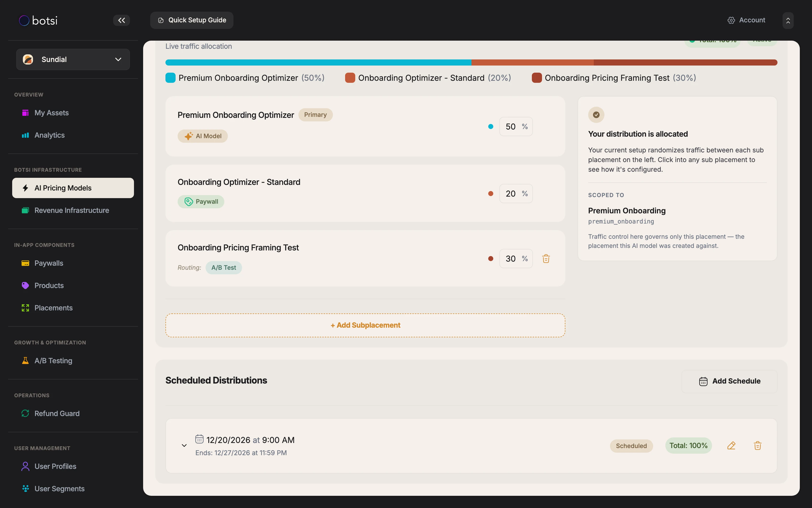This screenshot has height=508, width=812.
Task: Go to My Assets
Action: [73, 113]
